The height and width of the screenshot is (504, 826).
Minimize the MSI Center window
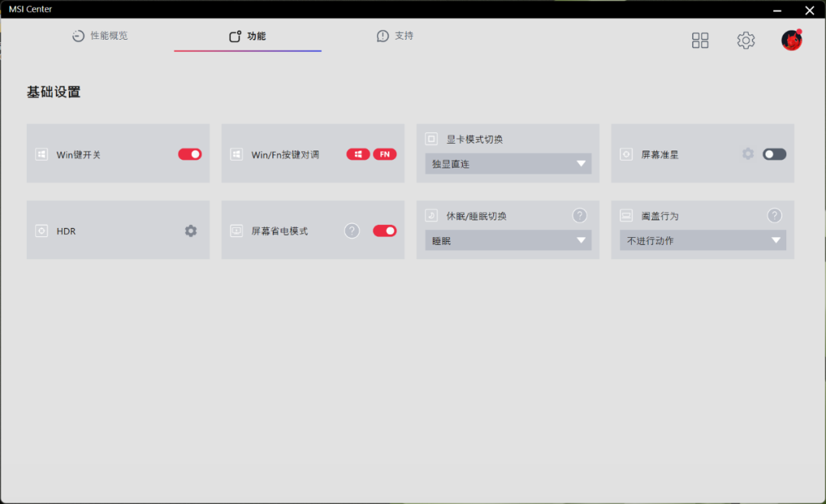coord(777,10)
